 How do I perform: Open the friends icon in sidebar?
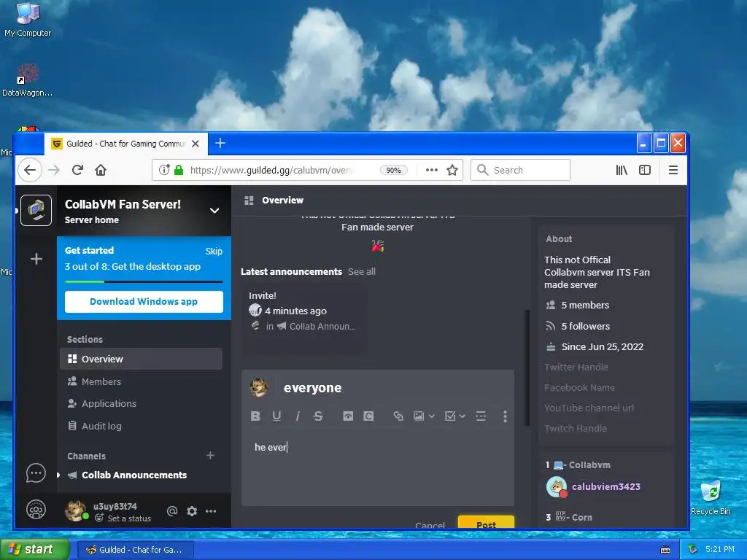[36, 510]
